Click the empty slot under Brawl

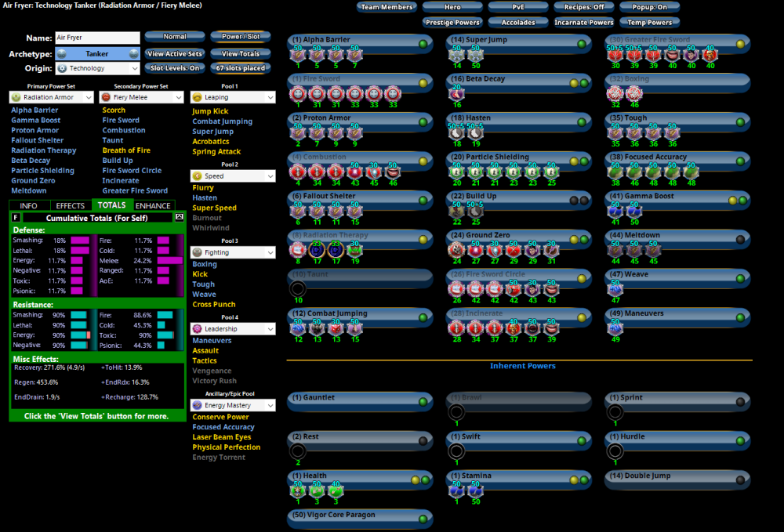click(456, 412)
